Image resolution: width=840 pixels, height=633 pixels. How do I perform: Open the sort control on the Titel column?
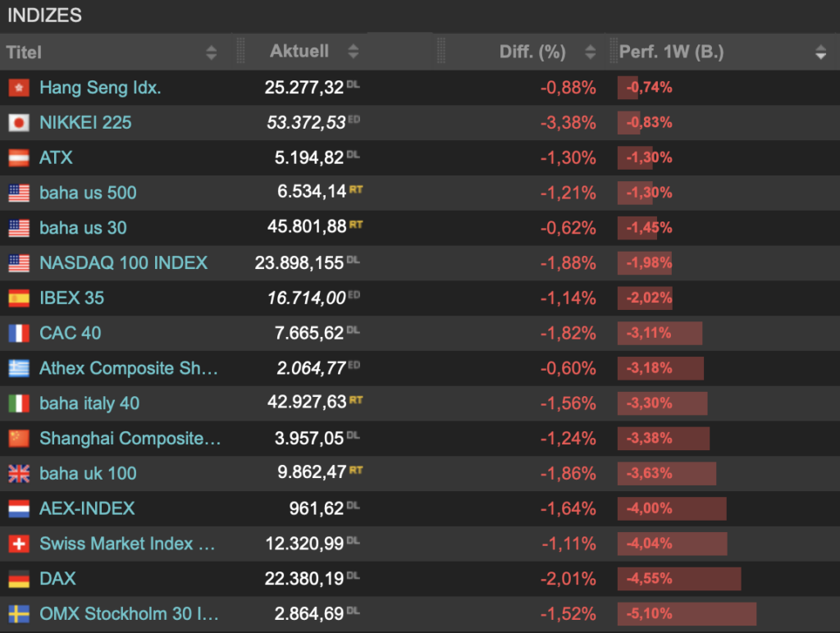click(x=212, y=52)
